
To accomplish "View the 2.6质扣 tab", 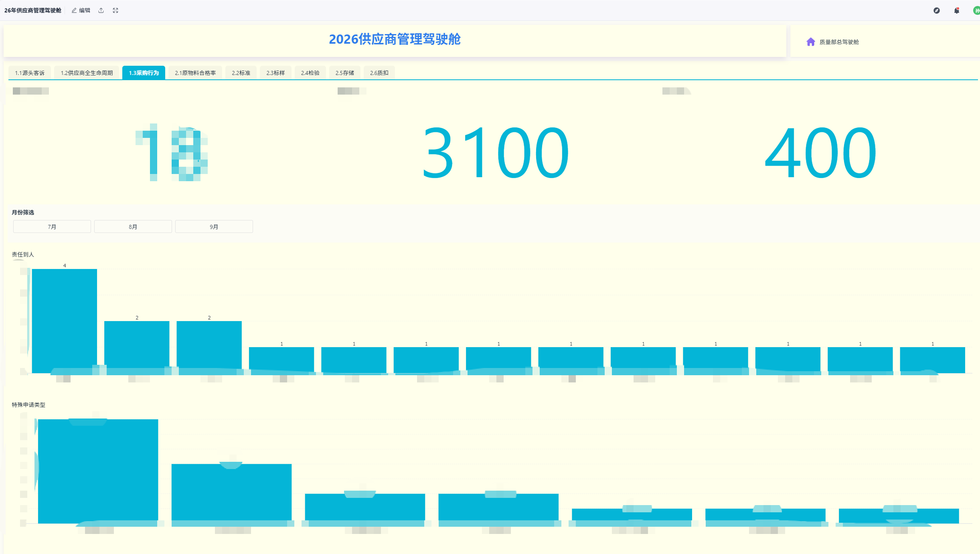I will click(x=379, y=73).
